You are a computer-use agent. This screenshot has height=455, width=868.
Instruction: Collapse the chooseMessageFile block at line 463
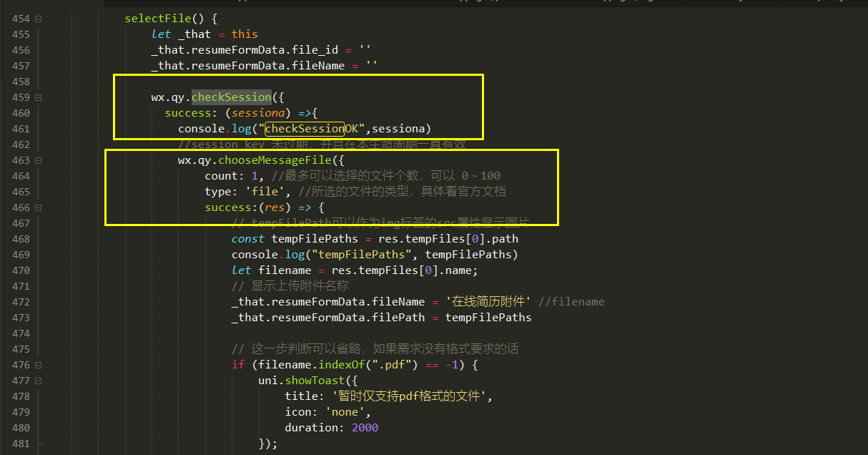(37, 160)
